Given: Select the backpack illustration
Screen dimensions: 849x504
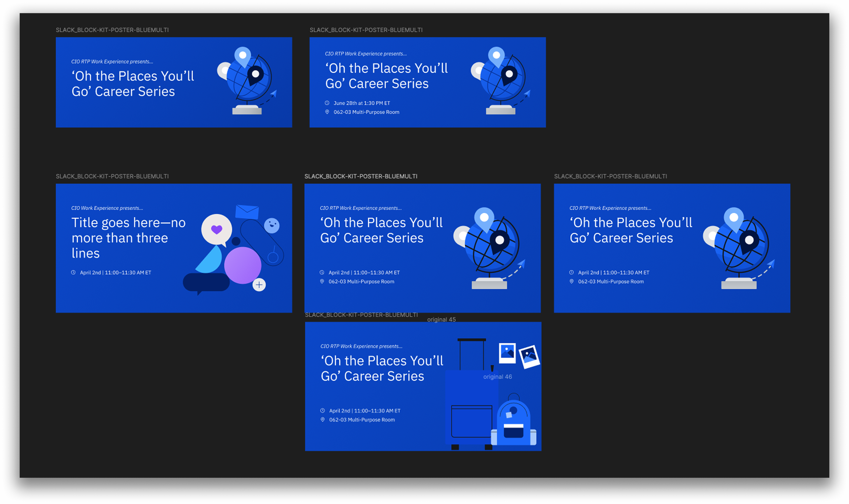Looking at the screenshot, I should click(513, 425).
